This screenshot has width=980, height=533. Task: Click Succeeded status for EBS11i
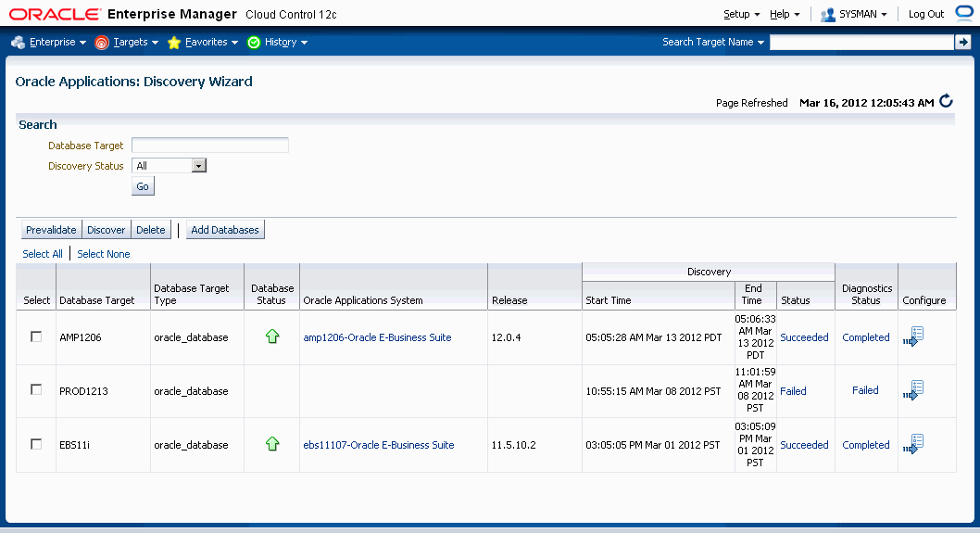pyautogui.click(x=804, y=445)
